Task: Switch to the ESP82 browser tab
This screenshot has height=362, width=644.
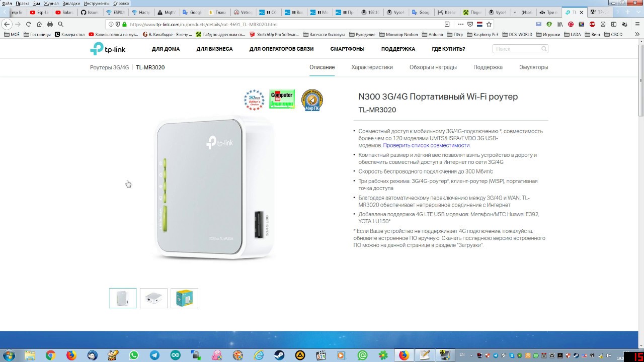Action: click(116, 12)
